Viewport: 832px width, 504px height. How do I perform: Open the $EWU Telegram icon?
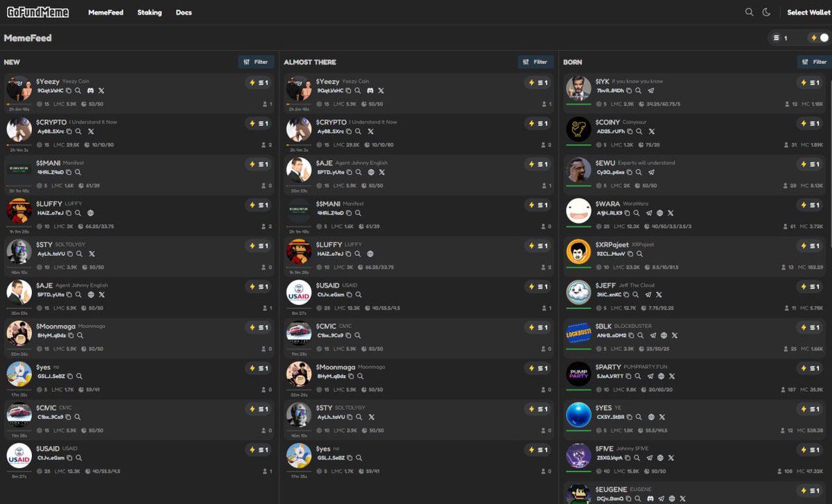651,172
